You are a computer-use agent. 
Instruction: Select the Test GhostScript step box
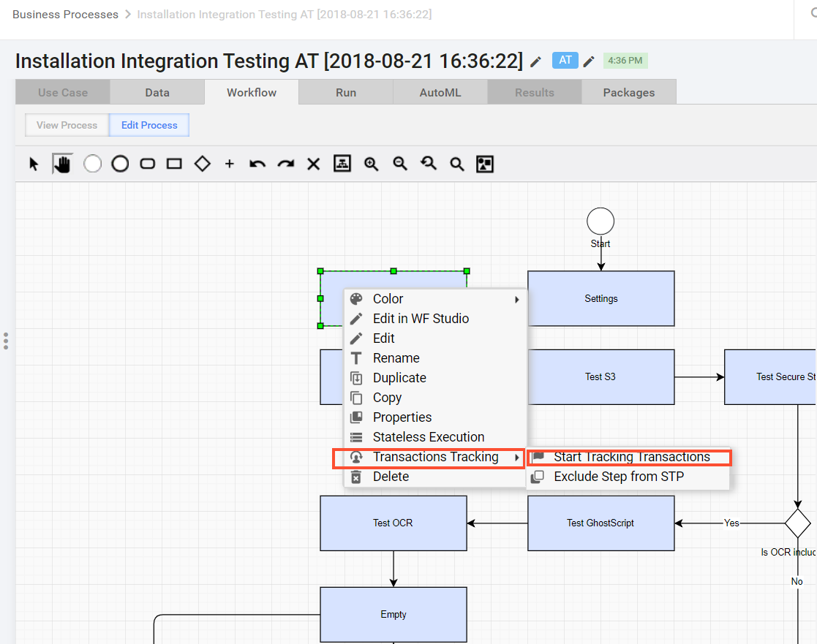point(600,523)
